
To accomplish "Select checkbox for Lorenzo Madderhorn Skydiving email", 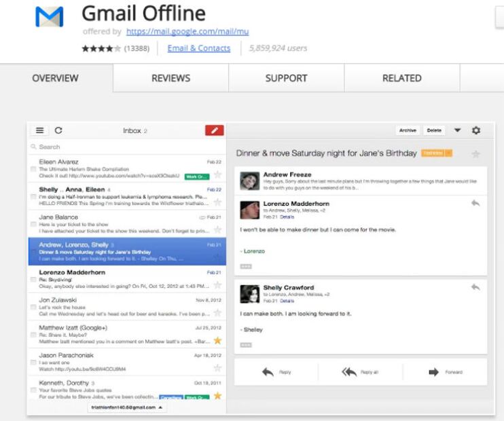I will click(33, 279).
